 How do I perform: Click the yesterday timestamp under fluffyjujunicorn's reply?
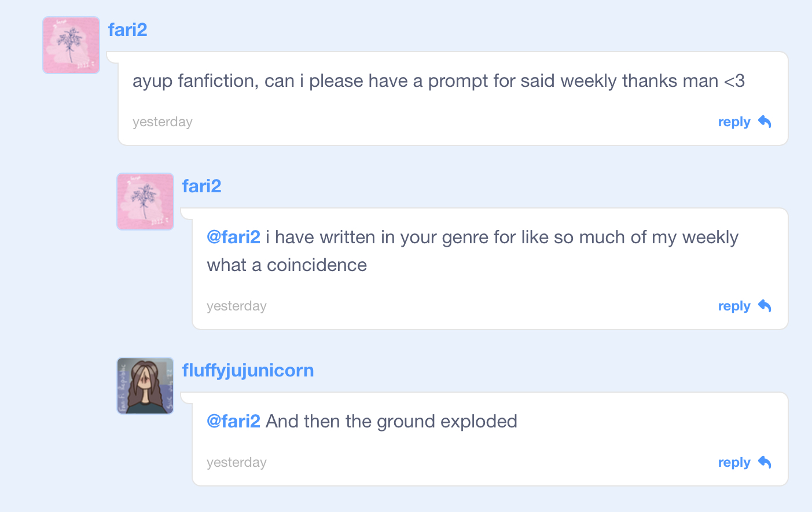click(x=236, y=463)
